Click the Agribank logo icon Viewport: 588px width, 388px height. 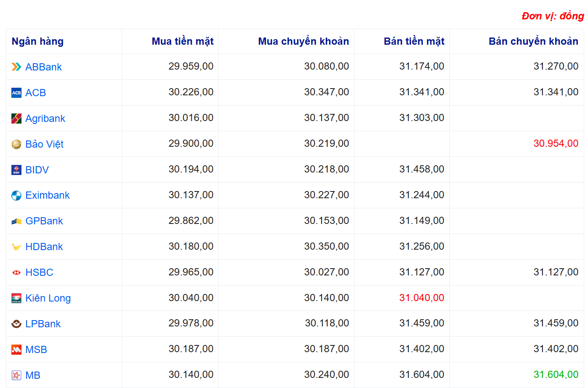(16, 119)
